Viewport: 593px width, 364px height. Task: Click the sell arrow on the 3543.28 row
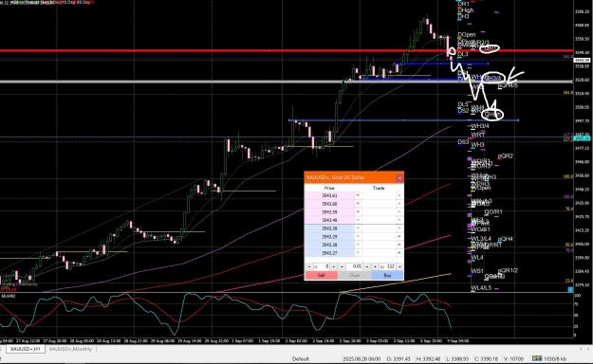click(358, 245)
